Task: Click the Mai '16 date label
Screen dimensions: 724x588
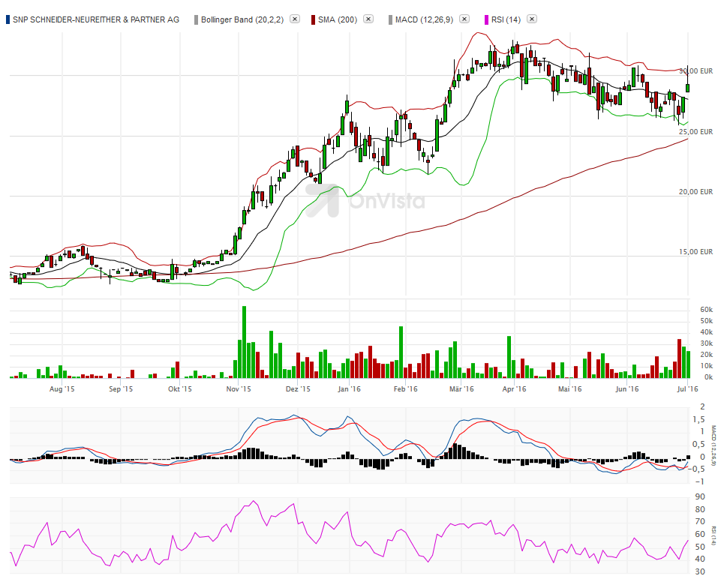Action: tap(570, 389)
